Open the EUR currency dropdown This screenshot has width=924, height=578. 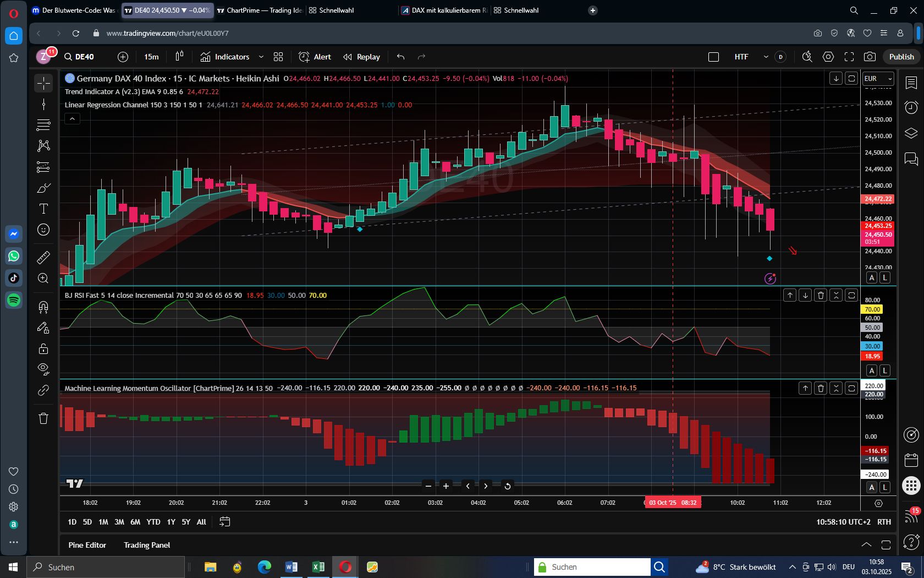pyautogui.click(x=877, y=78)
